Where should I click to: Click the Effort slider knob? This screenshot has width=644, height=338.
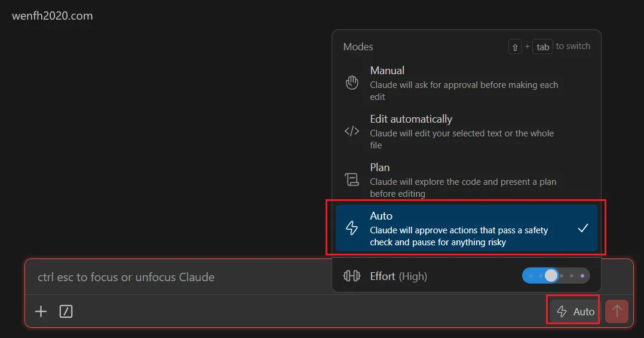coord(551,276)
